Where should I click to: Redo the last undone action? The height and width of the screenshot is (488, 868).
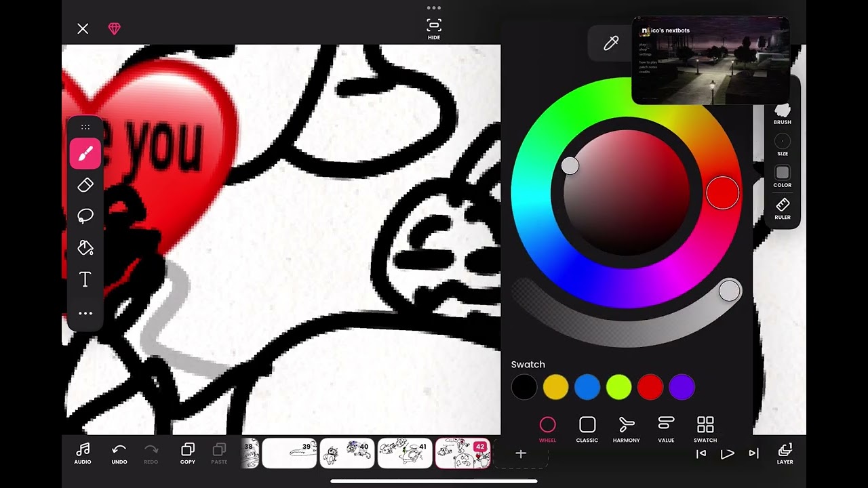click(x=151, y=453)
